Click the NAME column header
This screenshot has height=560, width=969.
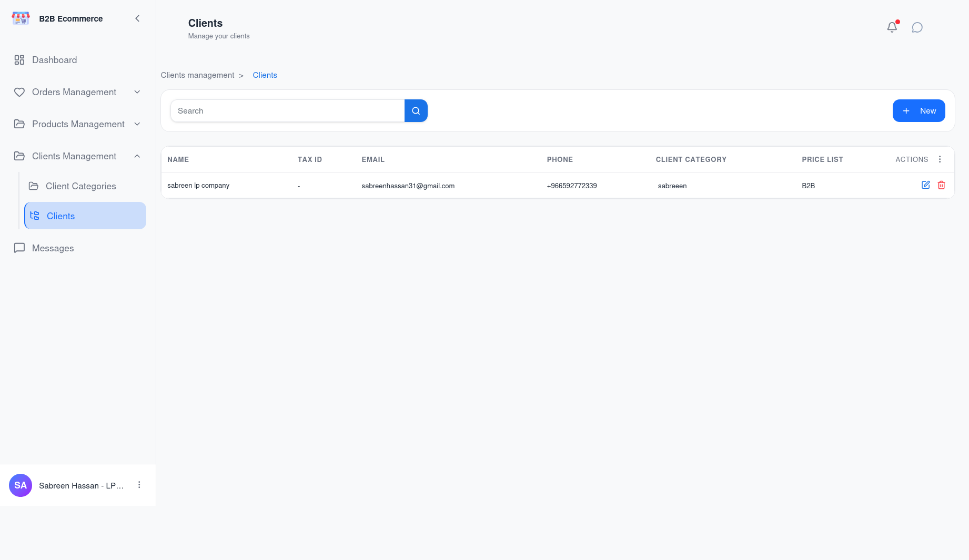[178, 159]
